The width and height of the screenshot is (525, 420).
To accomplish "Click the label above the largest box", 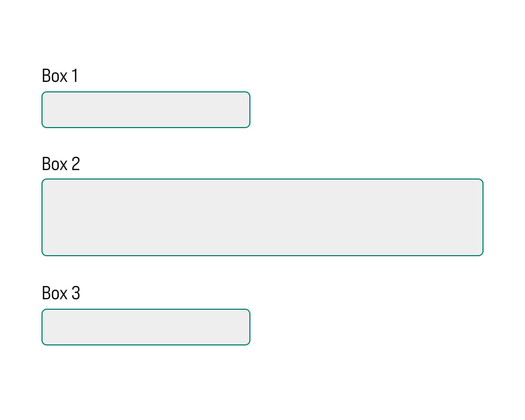I will click(61, 164).
